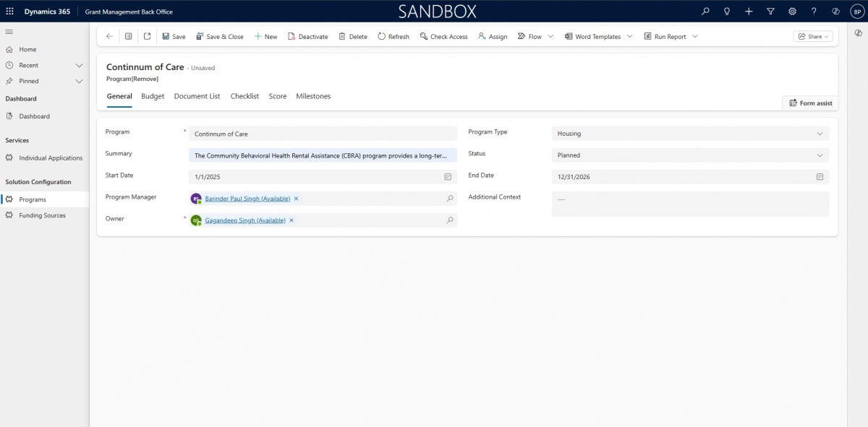Click the back arrow in command bar
This screenshot has width=868, height=427.
(x=109, y=36)
